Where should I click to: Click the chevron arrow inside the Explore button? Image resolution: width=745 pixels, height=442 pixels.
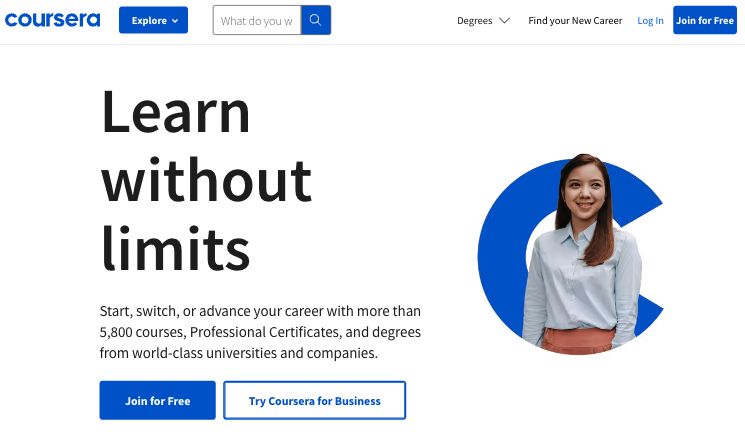click(175, 21)
